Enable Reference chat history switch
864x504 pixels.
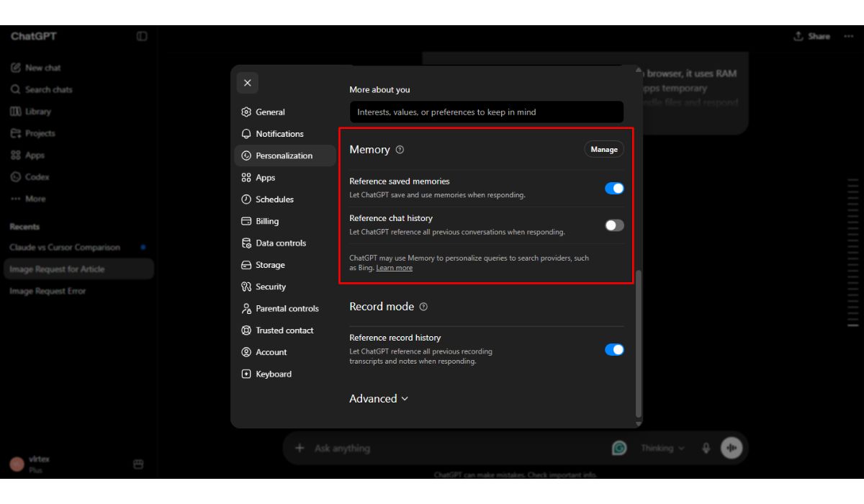click(614, 225)
